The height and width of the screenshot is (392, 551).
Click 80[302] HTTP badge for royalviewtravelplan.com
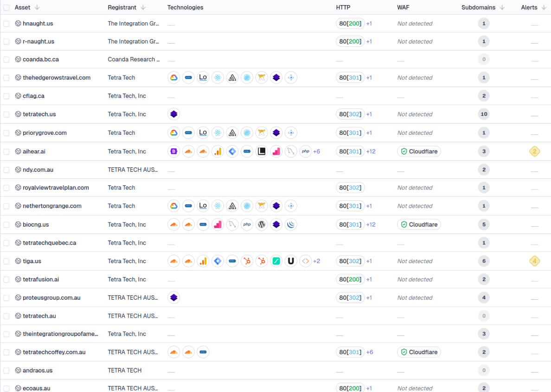[x=350, y=187]
